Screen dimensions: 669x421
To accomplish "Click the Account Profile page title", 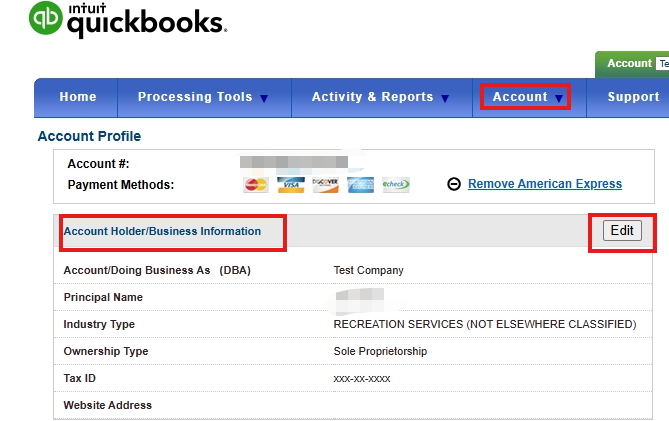I will 89,136.
